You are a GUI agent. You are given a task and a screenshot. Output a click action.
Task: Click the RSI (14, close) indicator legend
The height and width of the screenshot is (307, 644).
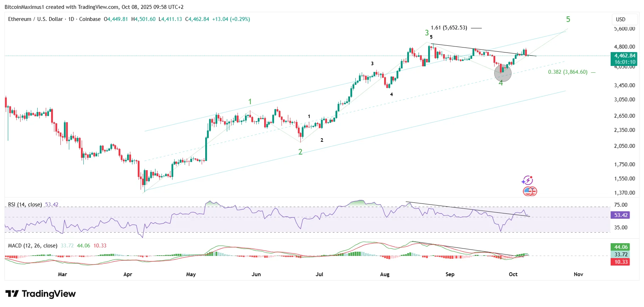pos(25,205)
